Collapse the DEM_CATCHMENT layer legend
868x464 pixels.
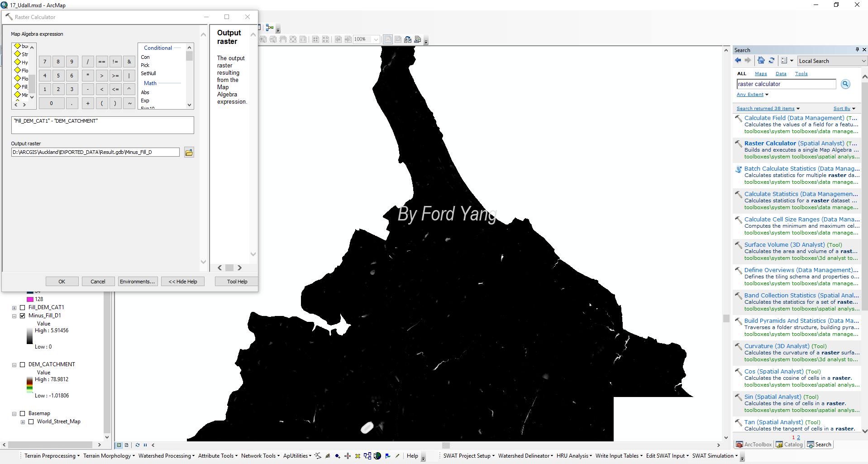click(14, 365)
